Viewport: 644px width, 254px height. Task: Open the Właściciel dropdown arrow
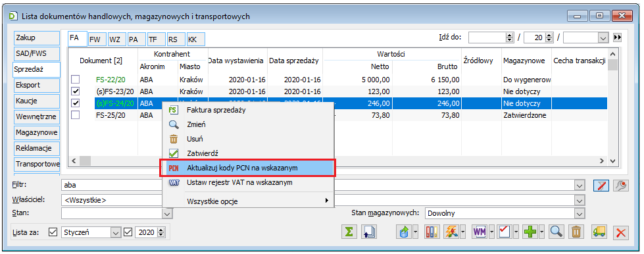(579, 201)
